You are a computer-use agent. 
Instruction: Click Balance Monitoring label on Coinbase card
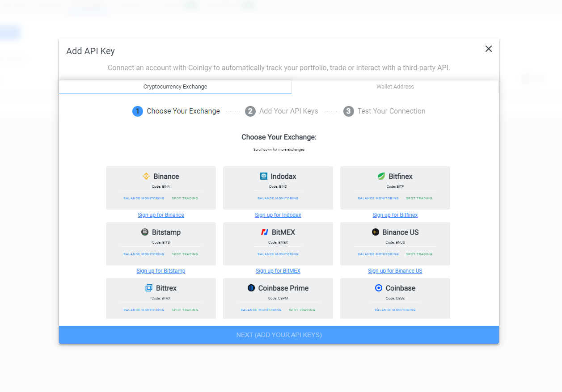click(x=395, y=310)
